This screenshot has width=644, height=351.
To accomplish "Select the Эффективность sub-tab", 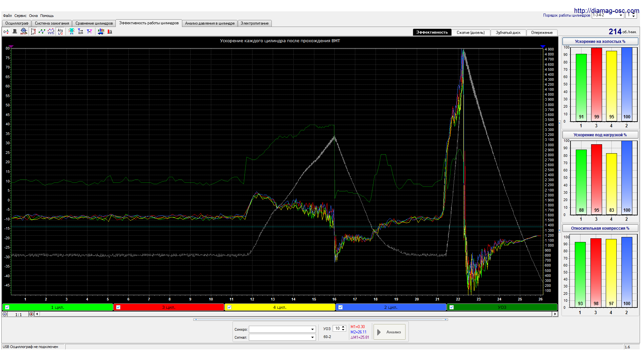I will (432, 32).
